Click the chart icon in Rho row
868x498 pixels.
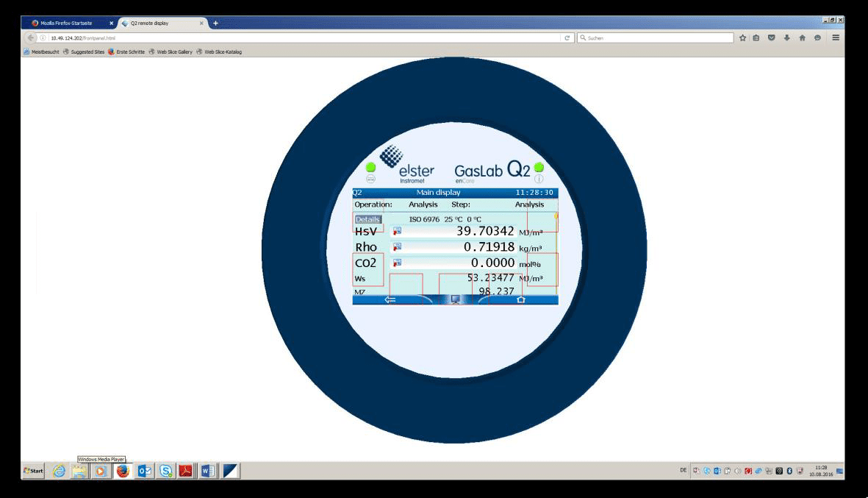point(398,247)
